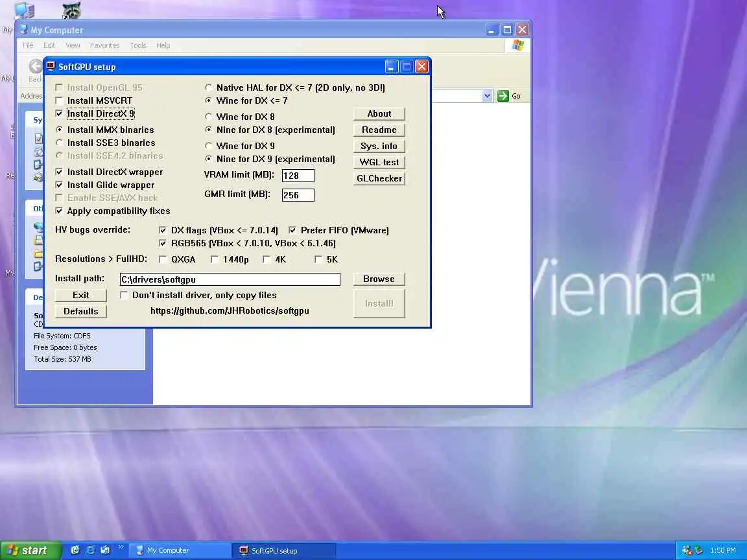The width and height of the screenshot is (747, 560).
Task: Click the GitHub softgpu URL text
Action: point(230,310)
